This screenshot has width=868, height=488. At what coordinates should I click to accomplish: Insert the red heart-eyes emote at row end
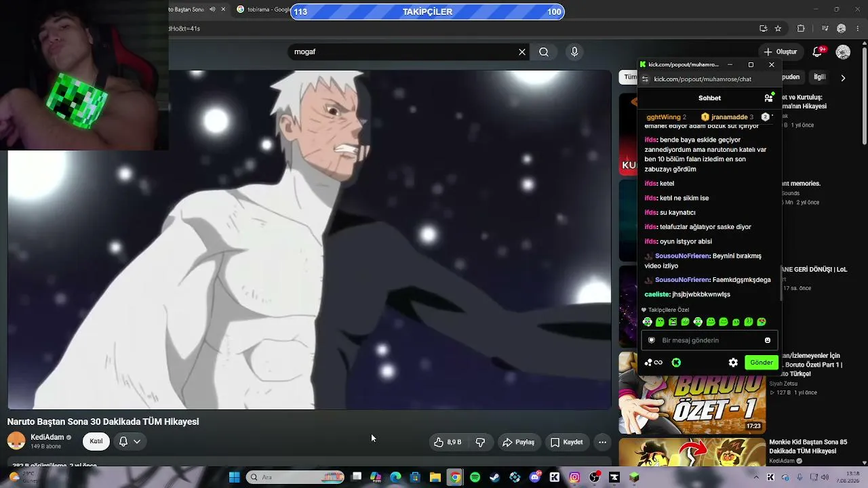[762, 322]
